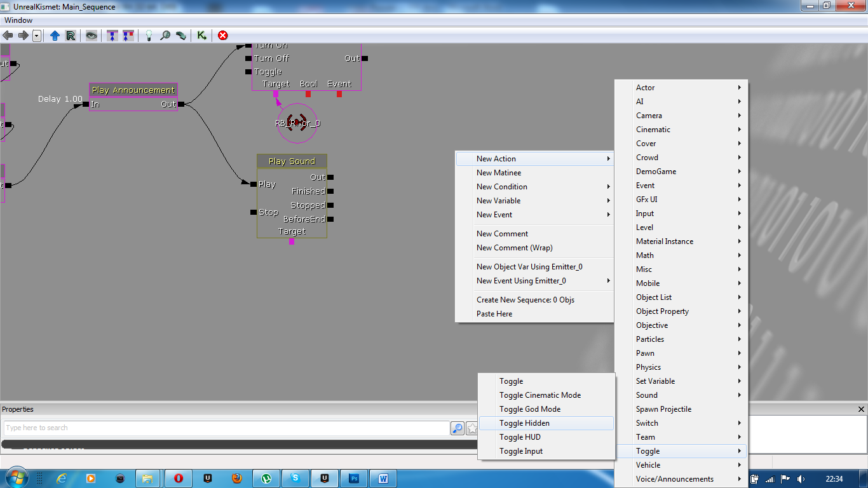Select Toggle God Mode action

(x=546, y=409)
